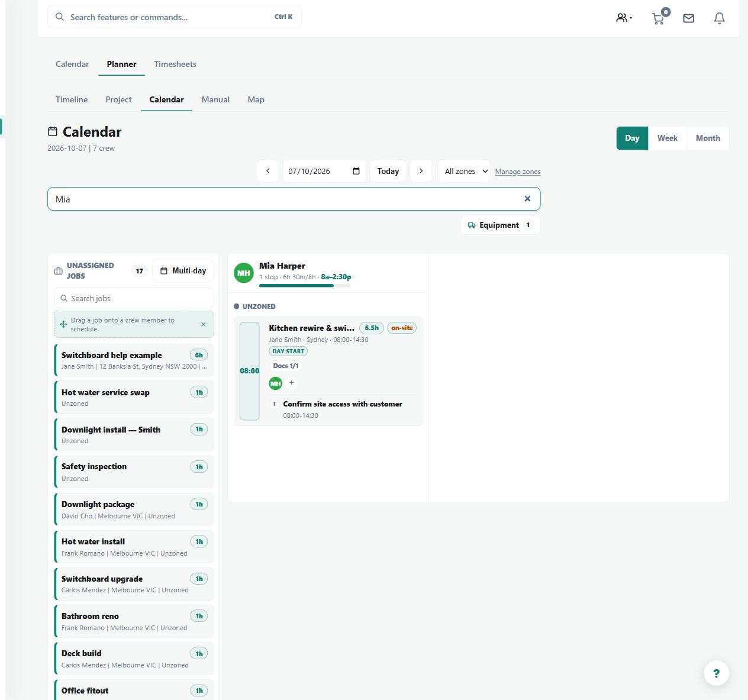The height and width of the screenshot is (700, 748).
Task: Switch to the Manual sub-tab
Action: click(x=215, y=99)
